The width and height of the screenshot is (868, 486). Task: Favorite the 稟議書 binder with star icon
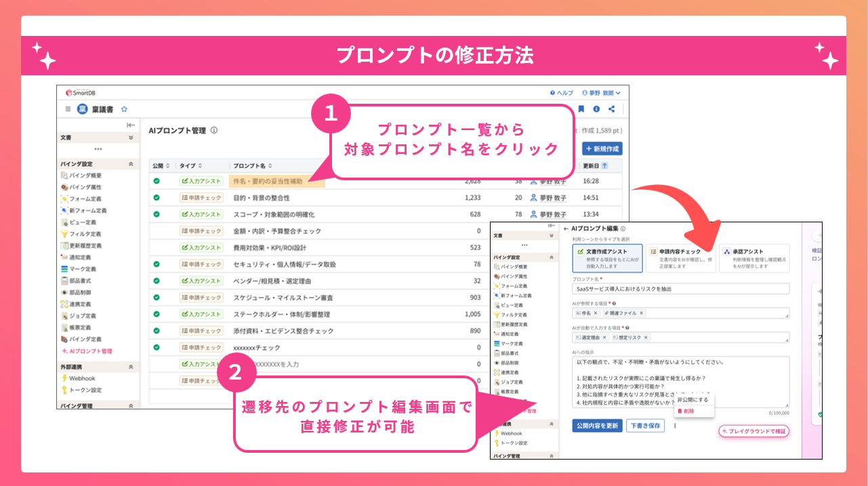point(124,109)
